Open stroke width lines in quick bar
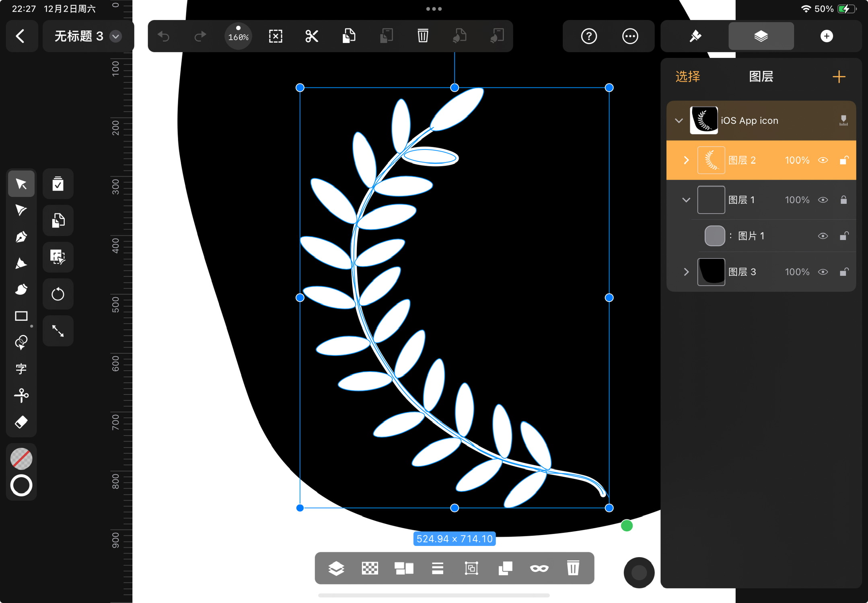Screen dimensions: 868x603 [438, 568]
